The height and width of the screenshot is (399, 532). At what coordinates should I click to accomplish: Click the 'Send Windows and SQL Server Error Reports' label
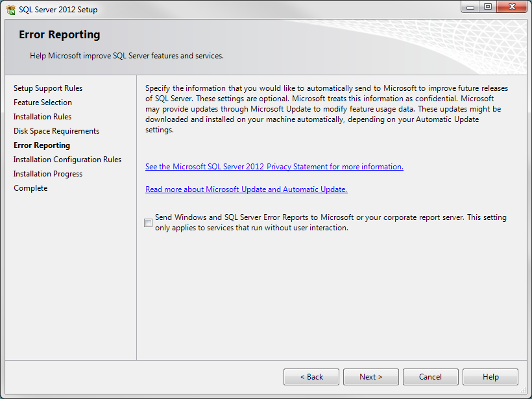tap(330, 223)
